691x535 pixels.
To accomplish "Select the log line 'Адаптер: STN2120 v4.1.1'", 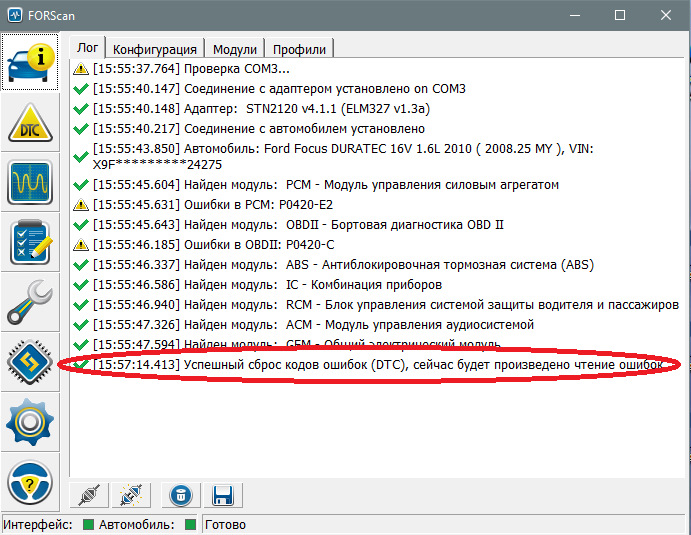I will [x=261, y=108].
